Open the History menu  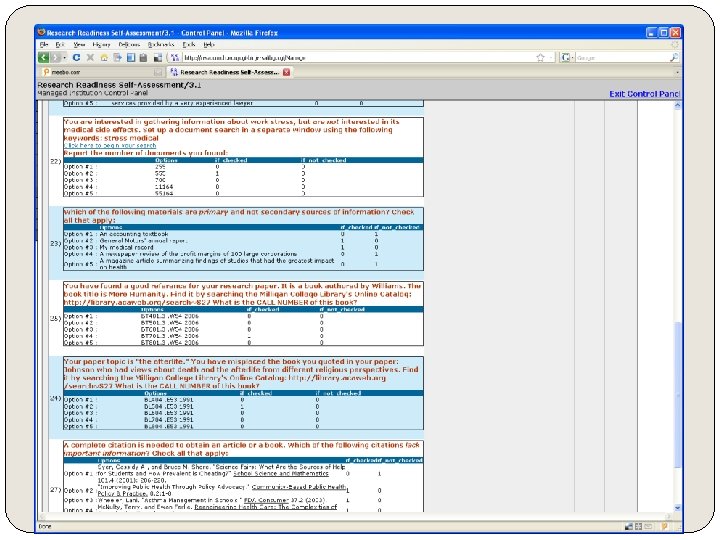(101, 45)
